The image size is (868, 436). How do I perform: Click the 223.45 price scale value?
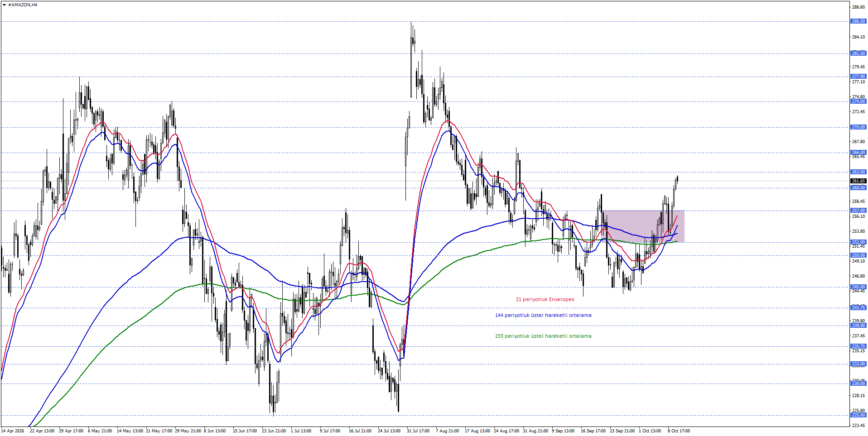858,426
